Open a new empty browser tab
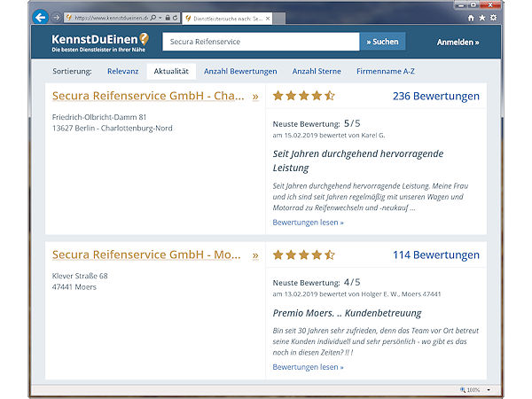Viewport: 532px width, 399px height. (x=279, y=19)
